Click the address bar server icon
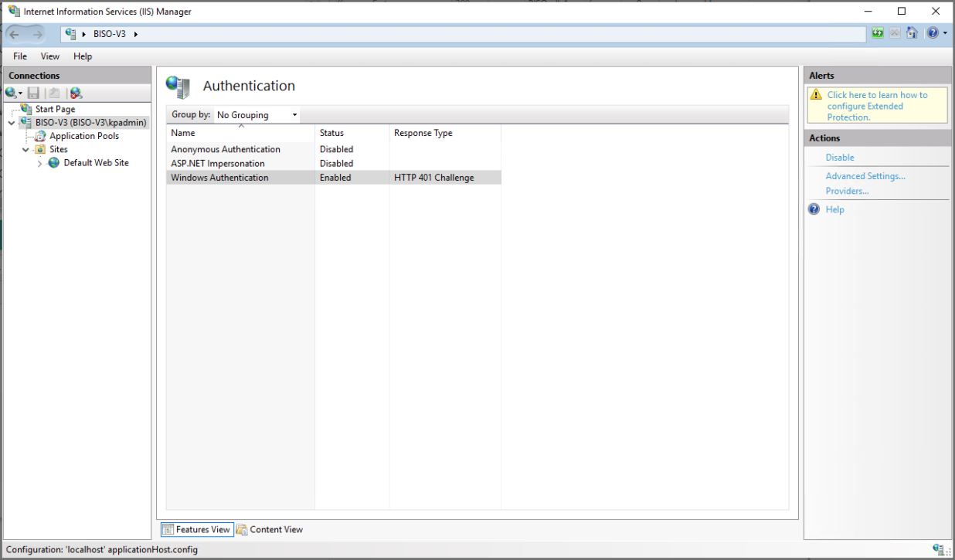Viewport: 955px width, 560px height. (72, 34)
